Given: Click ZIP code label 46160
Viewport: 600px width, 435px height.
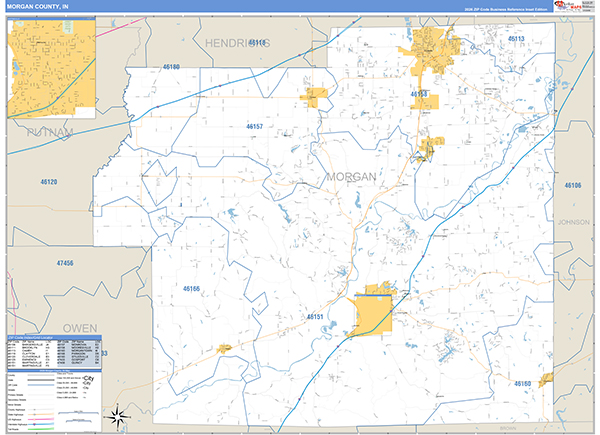Looking at the screenshot, I should pos(522,384).
